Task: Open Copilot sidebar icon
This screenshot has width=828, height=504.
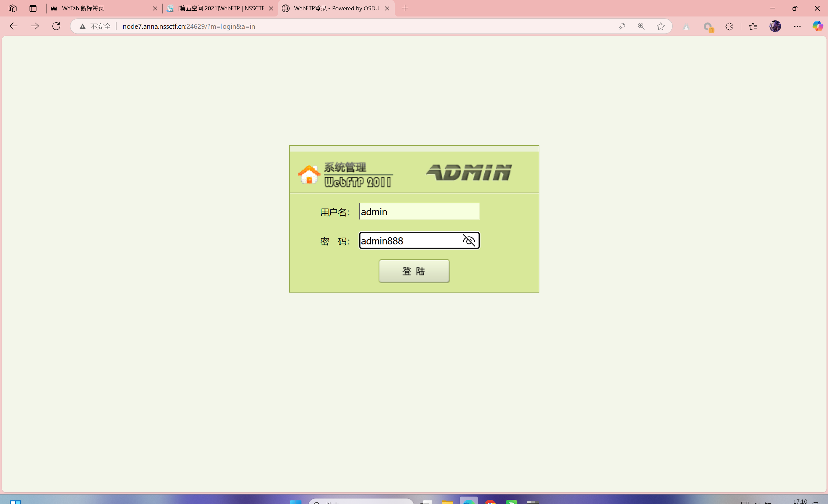Action: point(817,26)
